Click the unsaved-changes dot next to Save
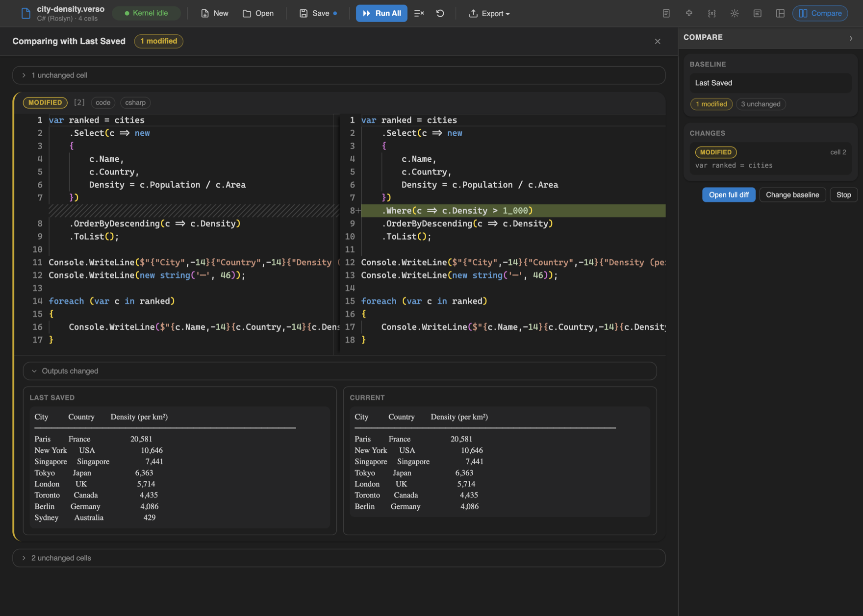 335,14
